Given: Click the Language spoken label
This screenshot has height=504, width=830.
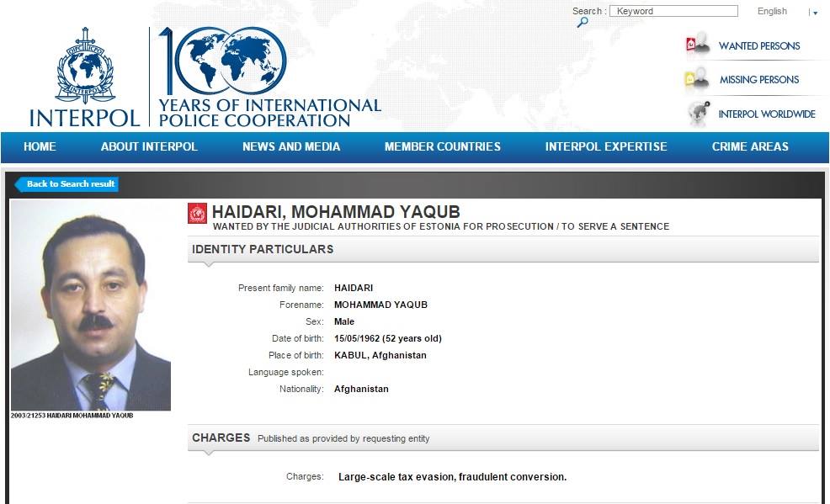Looking at the screenshot, I should click(x=286, y=372).
